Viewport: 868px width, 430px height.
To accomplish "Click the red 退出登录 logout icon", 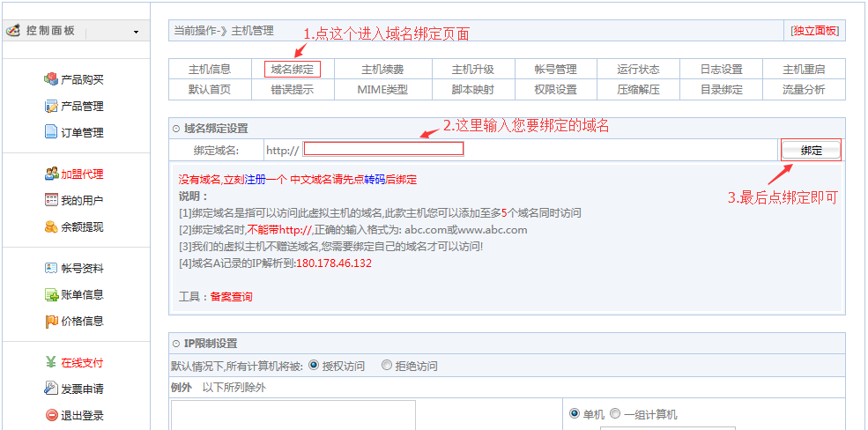I will (51, 415).
